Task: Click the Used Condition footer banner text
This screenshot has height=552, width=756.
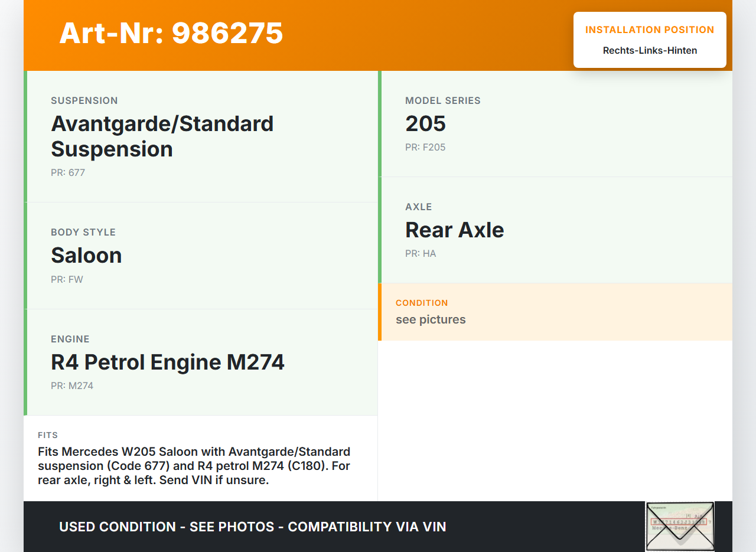Action: 252,527
